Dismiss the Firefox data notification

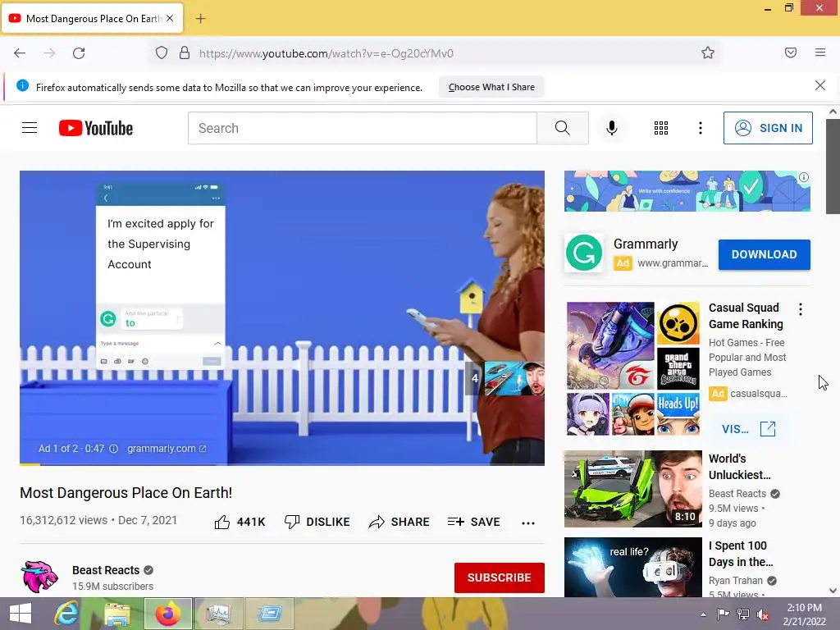820,85
